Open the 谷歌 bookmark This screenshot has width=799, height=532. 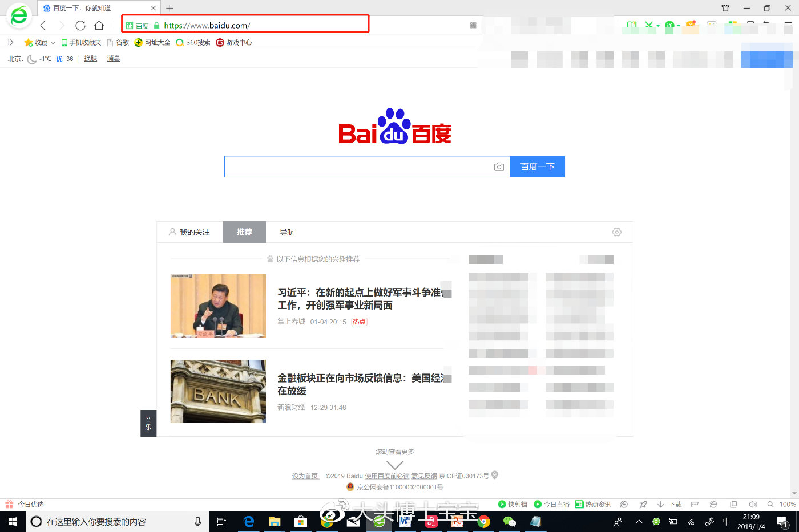118,42
